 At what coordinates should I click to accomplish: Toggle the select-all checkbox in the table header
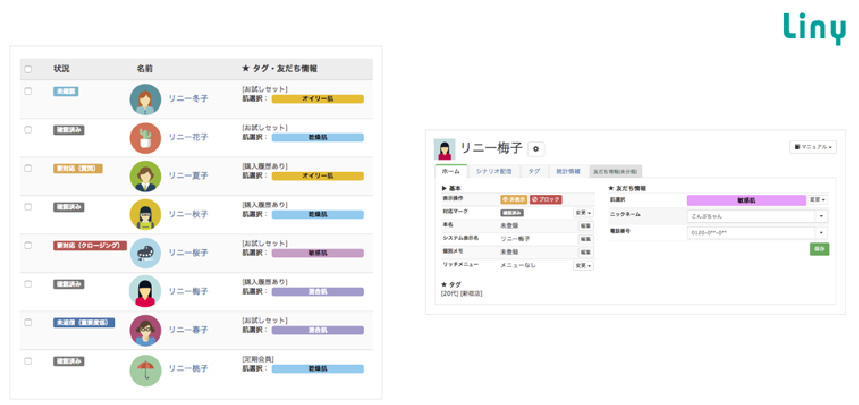point(28,69)
